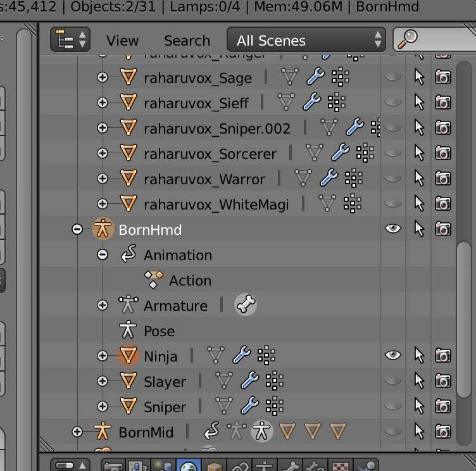Click the Outliner editor type icon
The width and height of the screenshot is (476, 471).
pyautogui.click(x=70, y=40)
